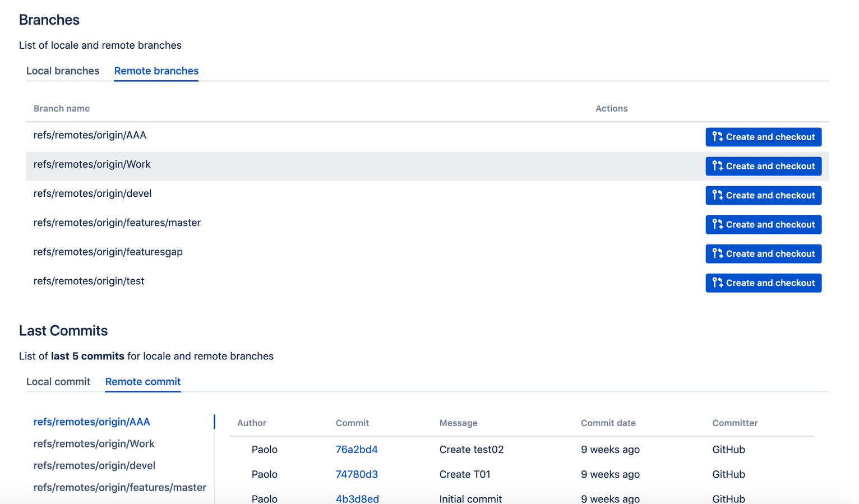The width and height of the screenshot is (859, 504).
Task: Click refs/remotes/origin/AAA row in branch table
Action: [427, 137]
